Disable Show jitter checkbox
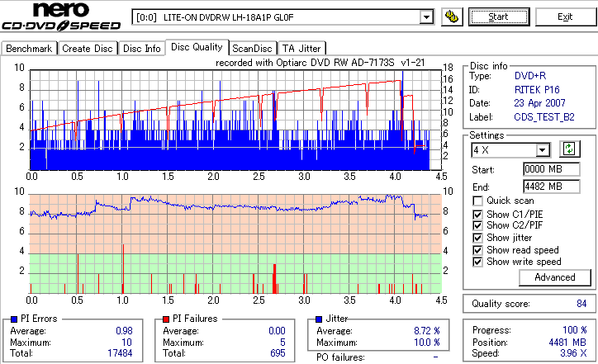Viewport: 598px width, 364px height. pos(477,238)
